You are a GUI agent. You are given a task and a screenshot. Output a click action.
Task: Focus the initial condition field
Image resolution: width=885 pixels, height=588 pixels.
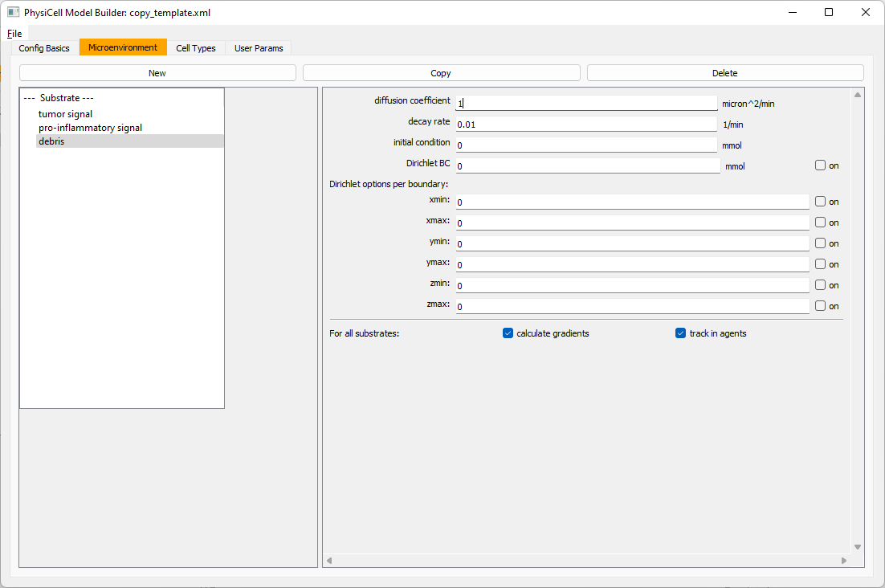585,145
